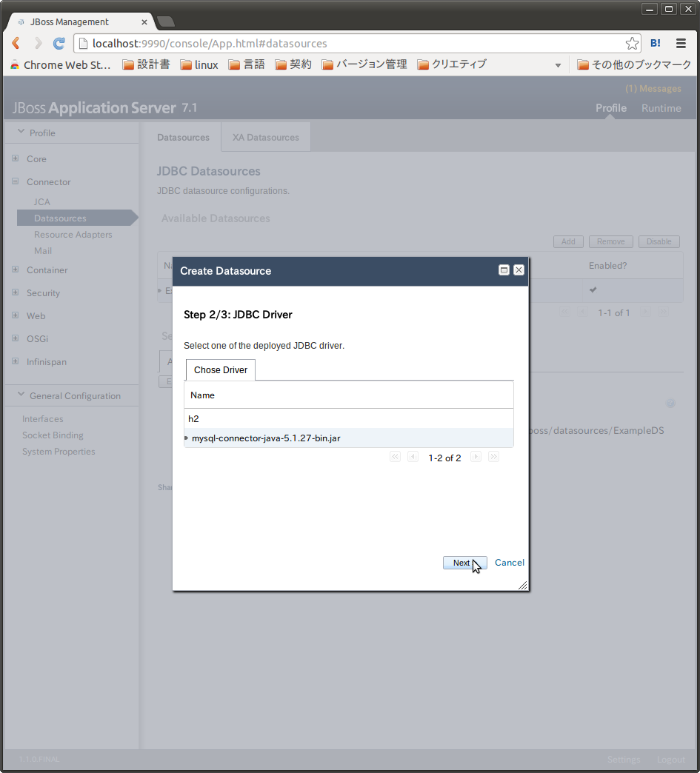700x773 pixels.
Task: Expand the Container tree node
Action: point(16,270)
